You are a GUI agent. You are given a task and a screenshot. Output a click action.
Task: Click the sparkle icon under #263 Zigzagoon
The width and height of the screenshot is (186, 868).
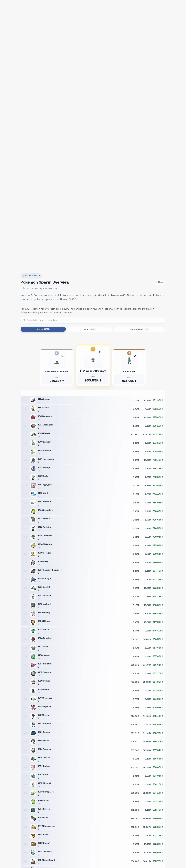[39, 428]
